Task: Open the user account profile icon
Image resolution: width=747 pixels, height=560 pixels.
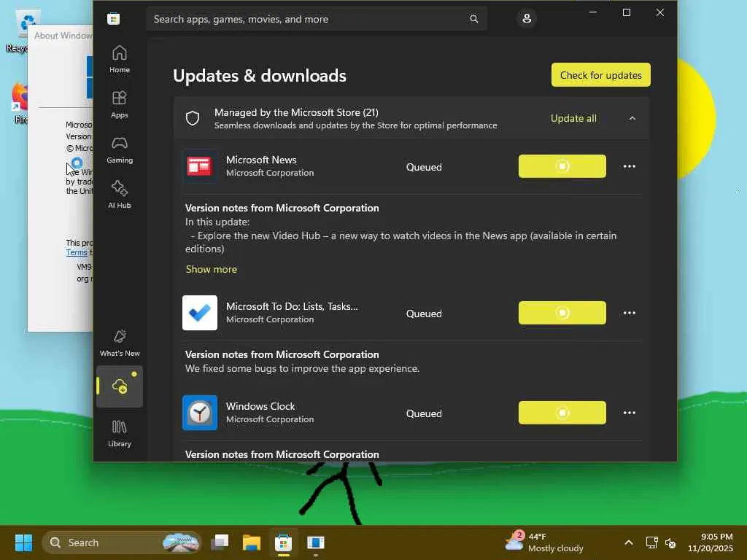Action: coord(527,18)
